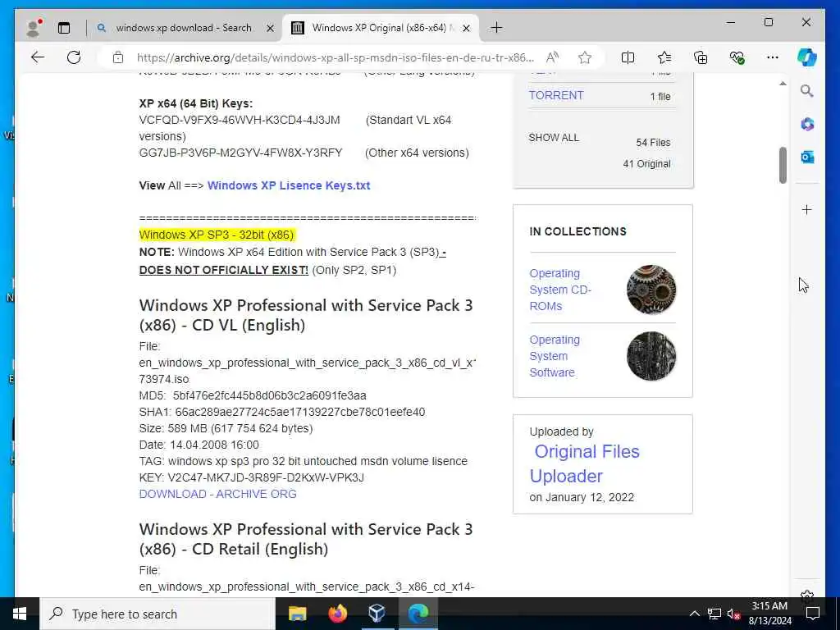Image resolution: width=840 pixels, height=630 pixels.
Task: Customize sidebar with plus icon
Action: pyautogui.click(x=807, y=209)
